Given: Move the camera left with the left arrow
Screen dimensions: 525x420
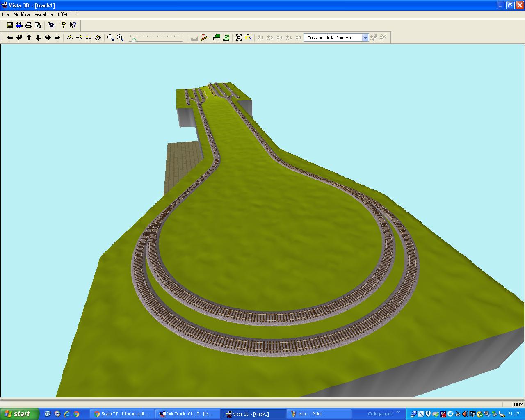Looking at the screenshot, I should [x=10, y=37].
